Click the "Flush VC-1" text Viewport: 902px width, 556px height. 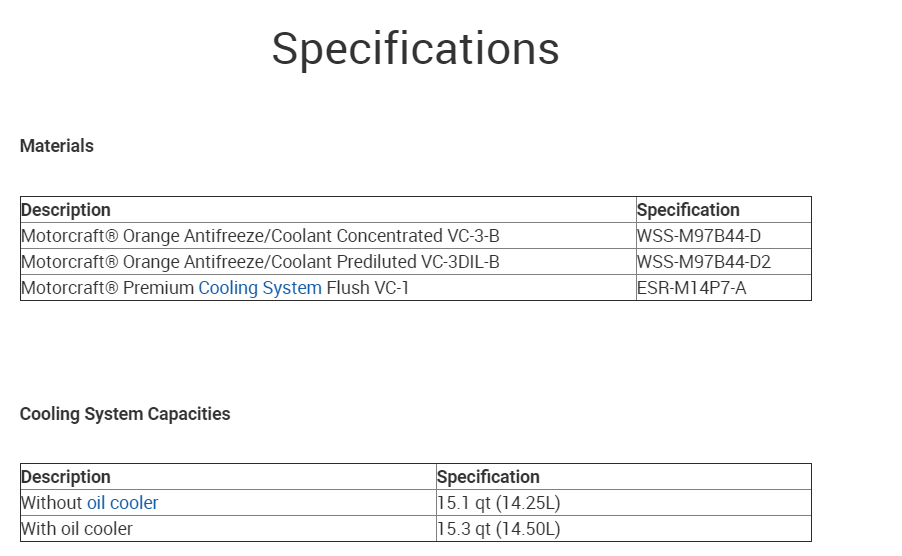click(x=368, y=288)
